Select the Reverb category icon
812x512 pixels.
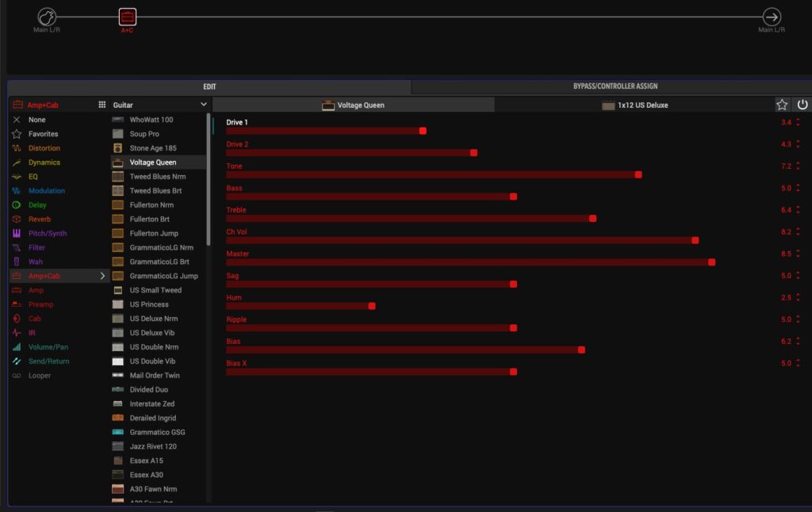point(16,220)
